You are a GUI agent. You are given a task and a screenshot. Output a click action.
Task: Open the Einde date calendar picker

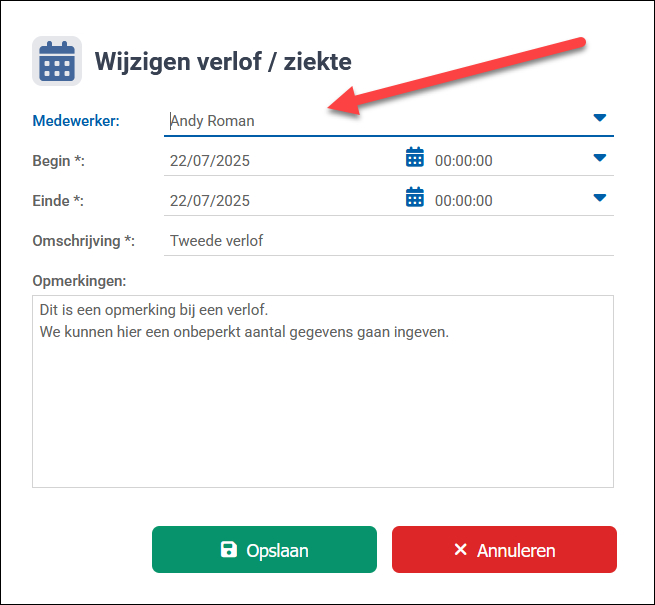415,198
